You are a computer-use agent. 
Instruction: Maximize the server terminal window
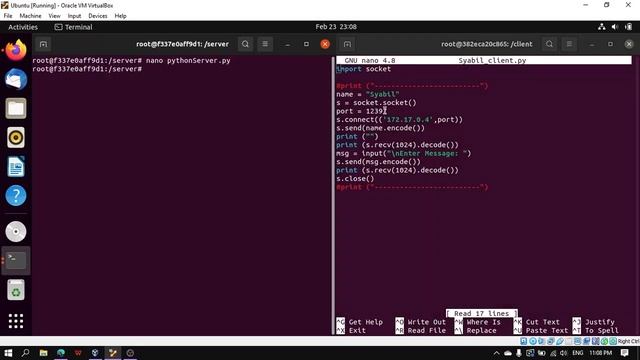pyautogui.click(x=306, y=44)
